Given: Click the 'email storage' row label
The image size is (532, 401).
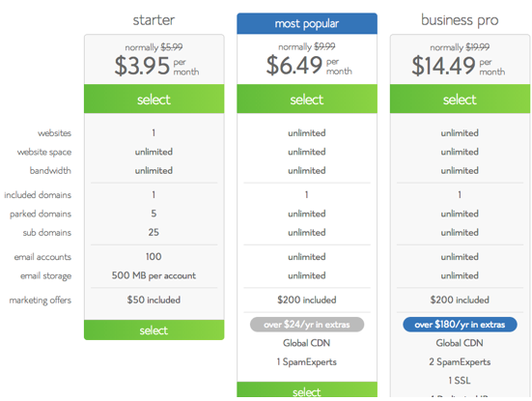Looking at the screenshot, I should (45, 275).
